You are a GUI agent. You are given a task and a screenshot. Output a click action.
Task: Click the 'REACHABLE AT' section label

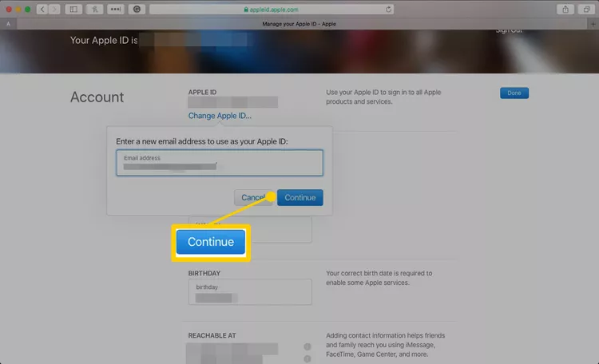tap(212, 335)
